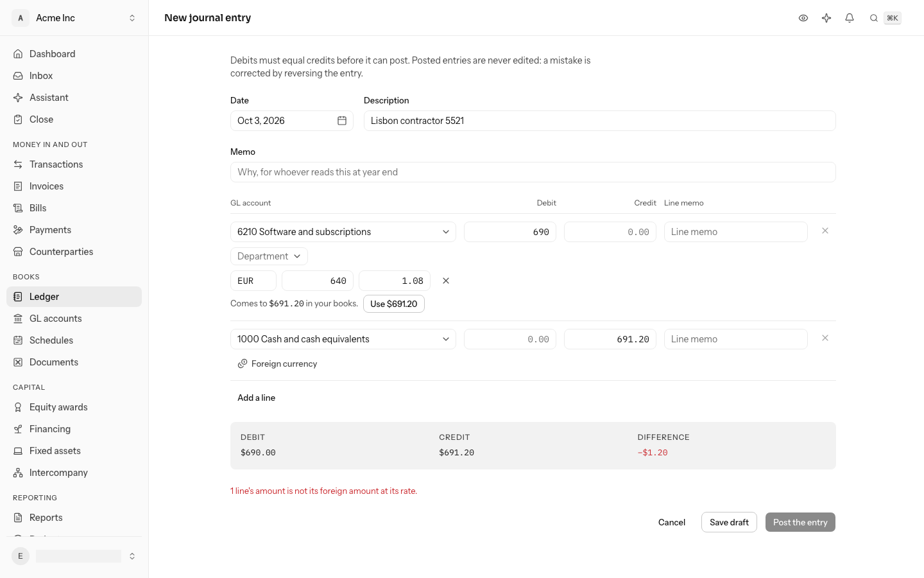Open notifications bell
The width and height of the screenshot is (924, 578).
[x=850, y=18]
